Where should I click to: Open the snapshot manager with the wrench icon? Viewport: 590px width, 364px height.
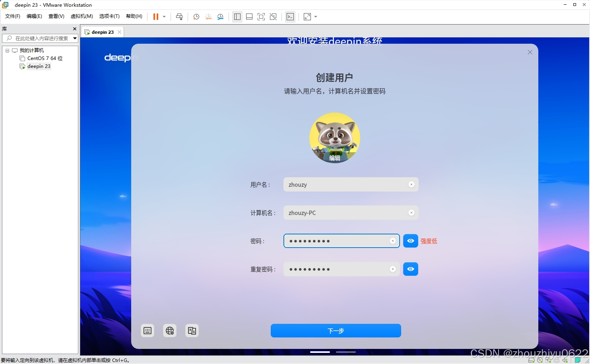pyautogui.click(x=220, y=17)
